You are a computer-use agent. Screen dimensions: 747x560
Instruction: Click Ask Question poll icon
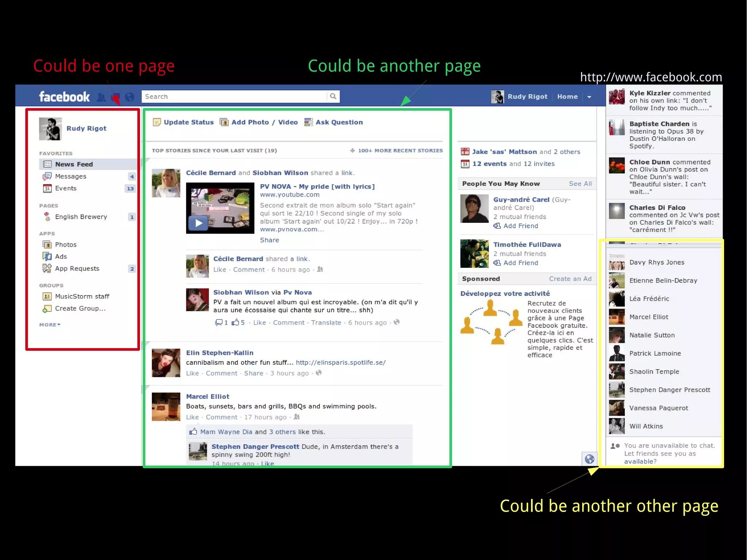point(309,122)
